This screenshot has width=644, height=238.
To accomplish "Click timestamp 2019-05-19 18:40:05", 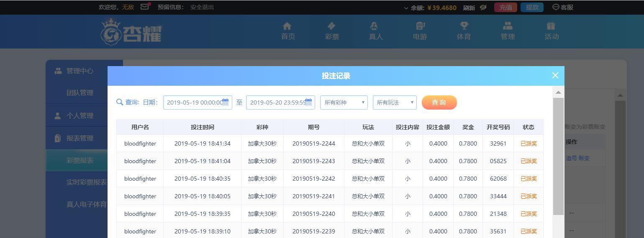I will pos(202,196).
